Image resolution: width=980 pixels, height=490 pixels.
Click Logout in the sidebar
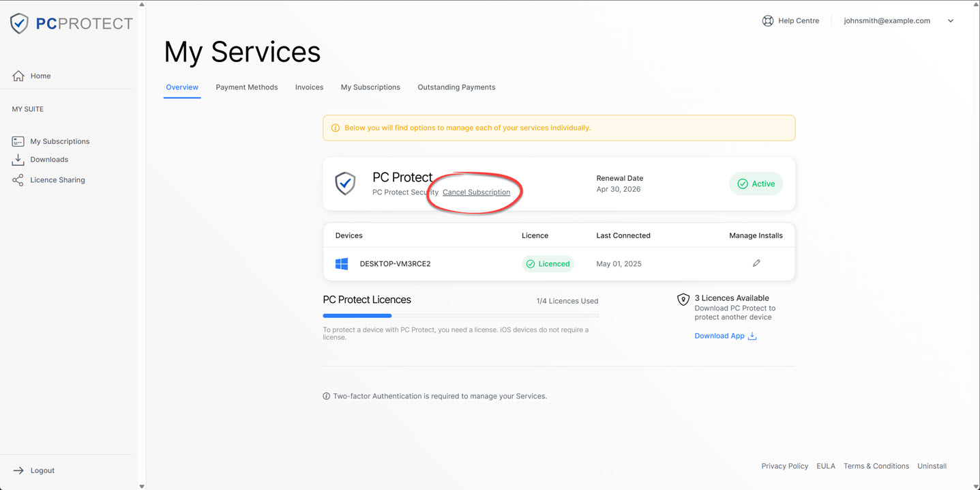42,470
